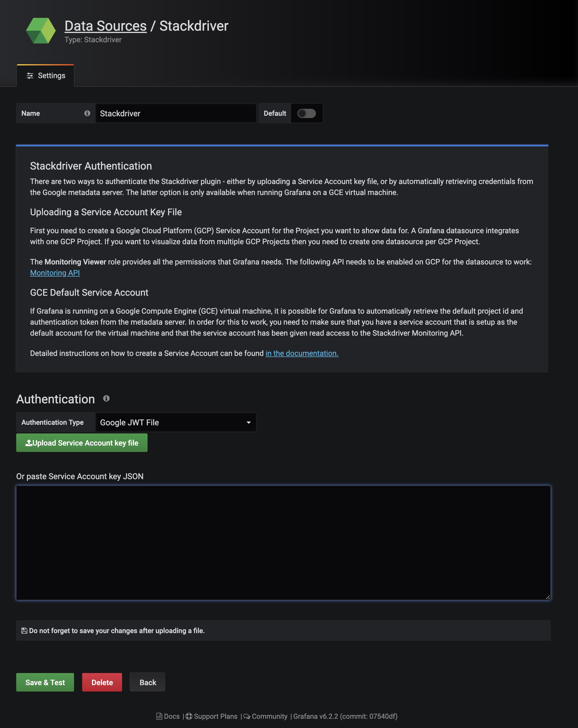Click the 'Type: Stackdriver' subtitle text
578x728 pixels.
93,40
